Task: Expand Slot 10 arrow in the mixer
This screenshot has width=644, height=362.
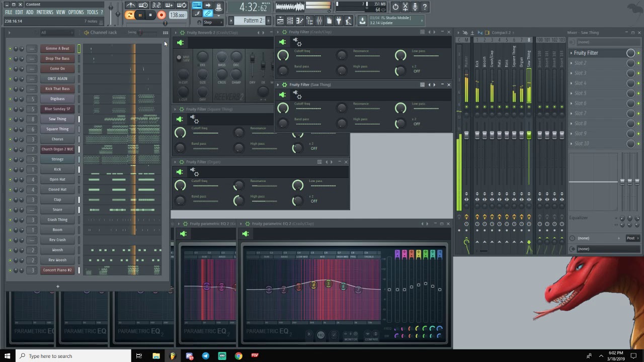Action: pos(572,143)
